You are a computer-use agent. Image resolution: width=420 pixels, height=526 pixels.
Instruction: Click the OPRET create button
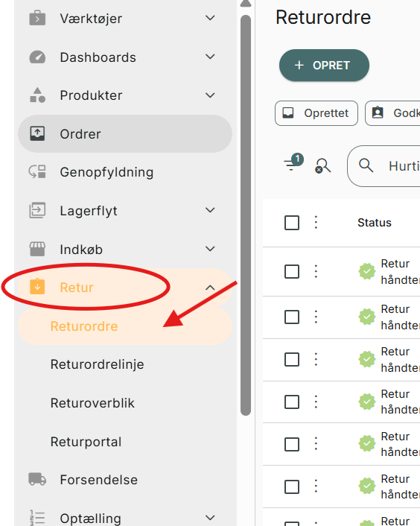pyautogui.click(x=324, y=66)
